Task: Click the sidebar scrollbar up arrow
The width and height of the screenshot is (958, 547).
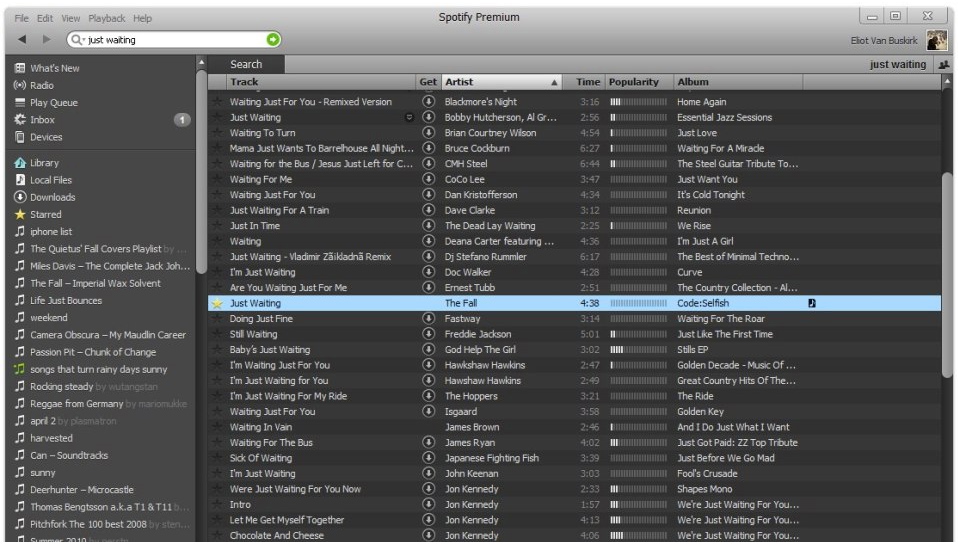Action: [x=201, y=62]
